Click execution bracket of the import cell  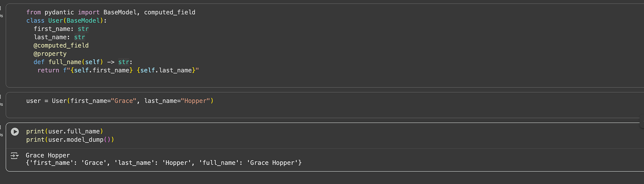tap(1, 8)
